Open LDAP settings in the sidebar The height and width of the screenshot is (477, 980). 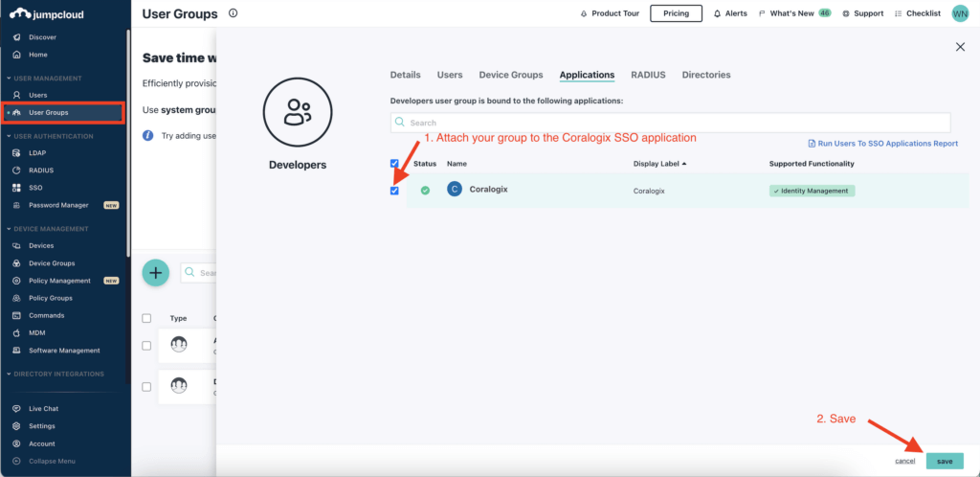click(x=37, y=152)
